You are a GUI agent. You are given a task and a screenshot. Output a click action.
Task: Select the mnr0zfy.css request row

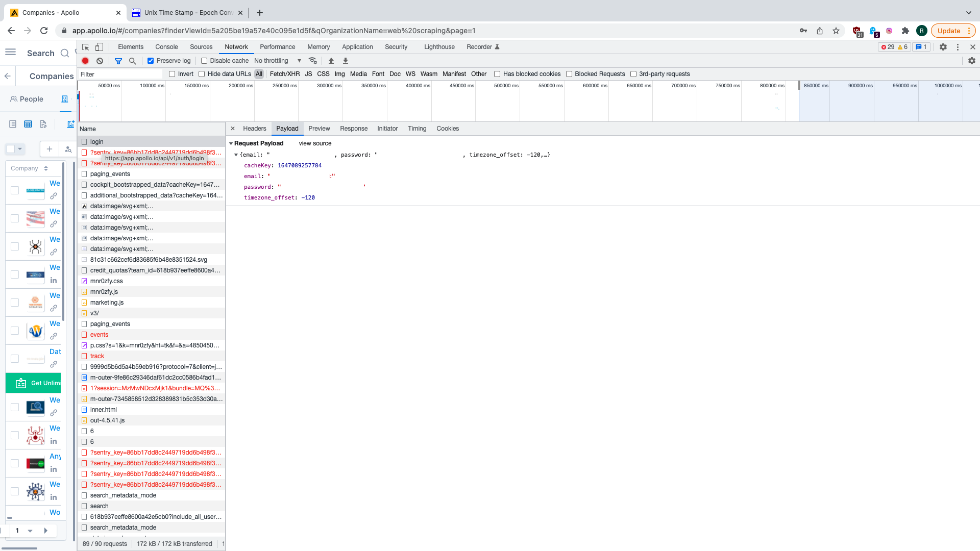point(152,281)
